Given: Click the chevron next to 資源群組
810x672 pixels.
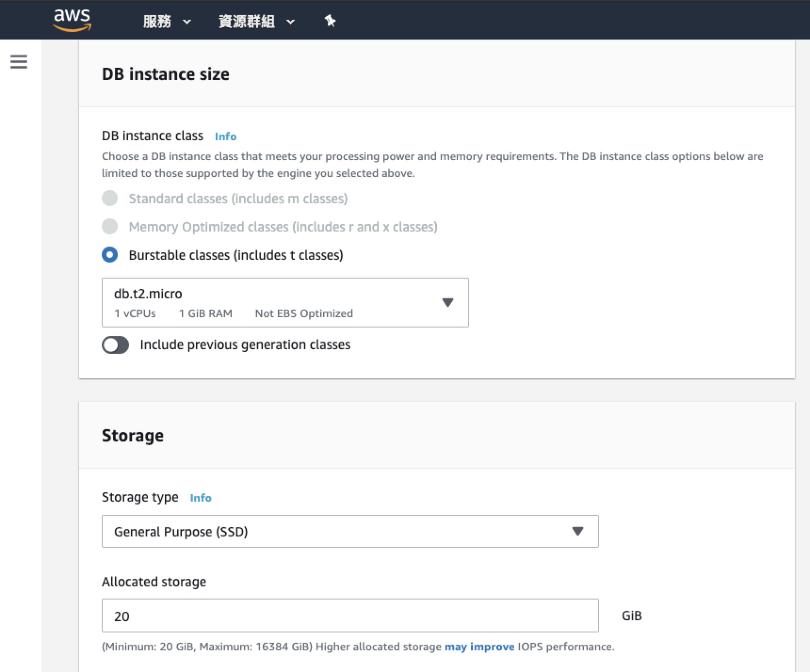Looking at the screenshot, I should (291, 22).
